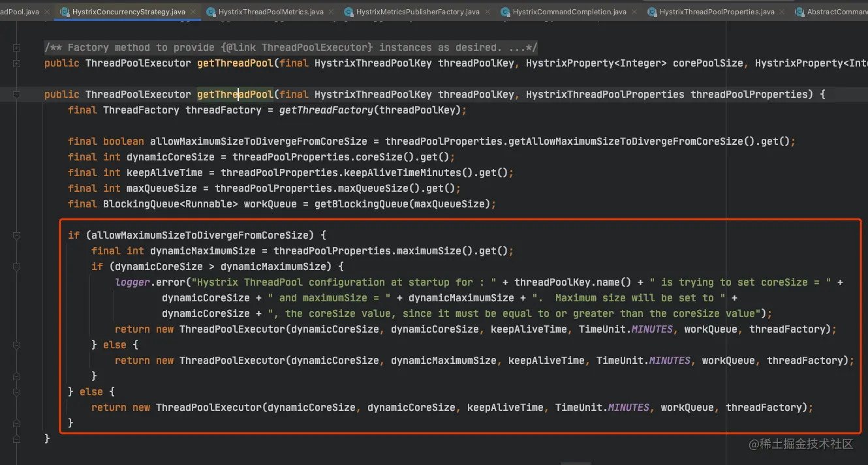
Task: Click fold-end marker at the inner else closing brace
Action: (x=16, y=376)
